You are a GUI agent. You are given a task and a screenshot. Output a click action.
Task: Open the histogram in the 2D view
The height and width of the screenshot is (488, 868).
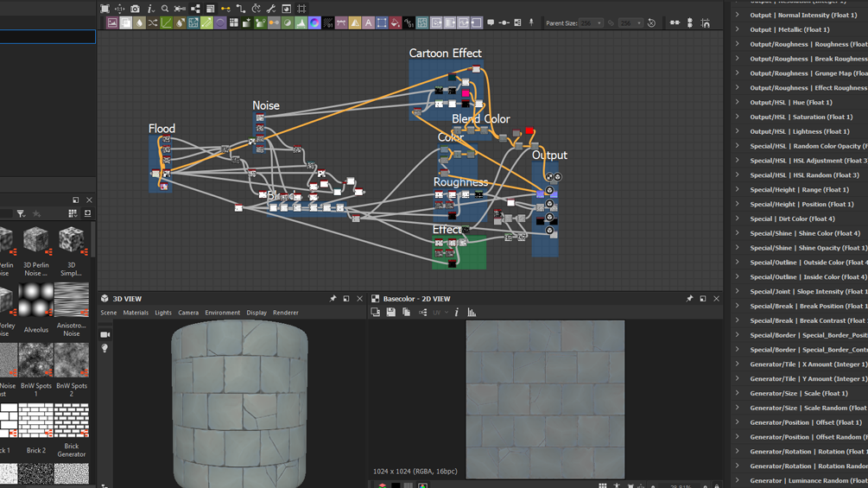click(x=472, y=312)
